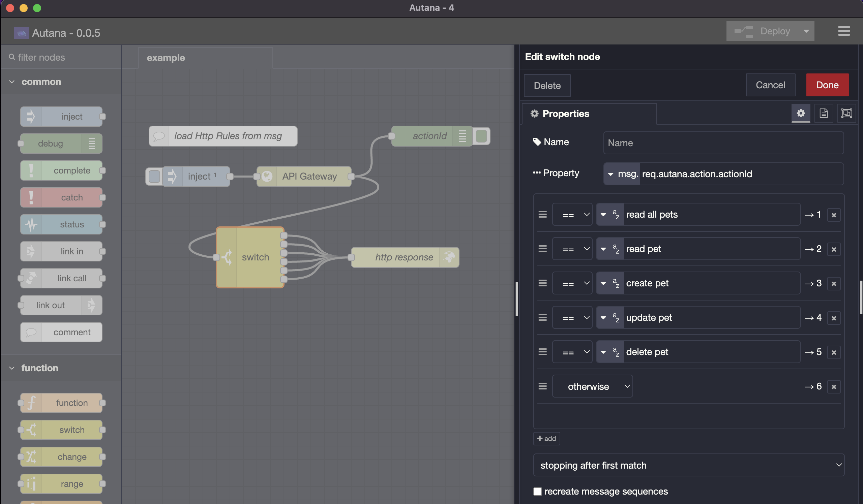Trigger the inject node button
Viewport: 863px width, 504px height.
coord(154,176)
